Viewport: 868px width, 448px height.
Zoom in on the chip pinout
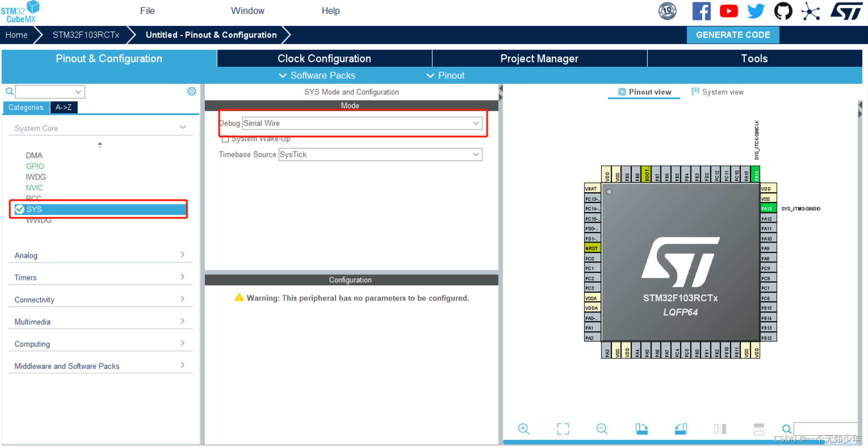524,428
